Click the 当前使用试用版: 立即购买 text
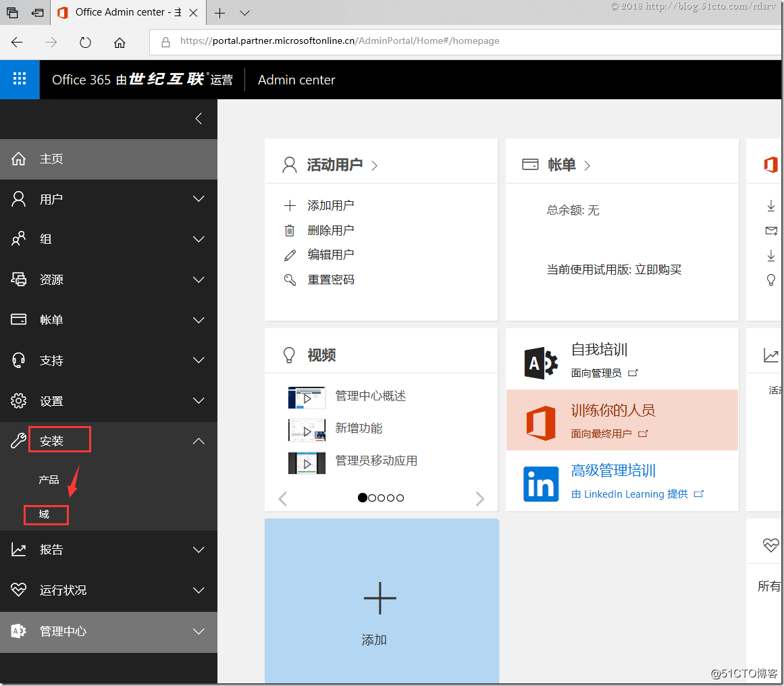The image size is (784, 686). pos(614,270)
